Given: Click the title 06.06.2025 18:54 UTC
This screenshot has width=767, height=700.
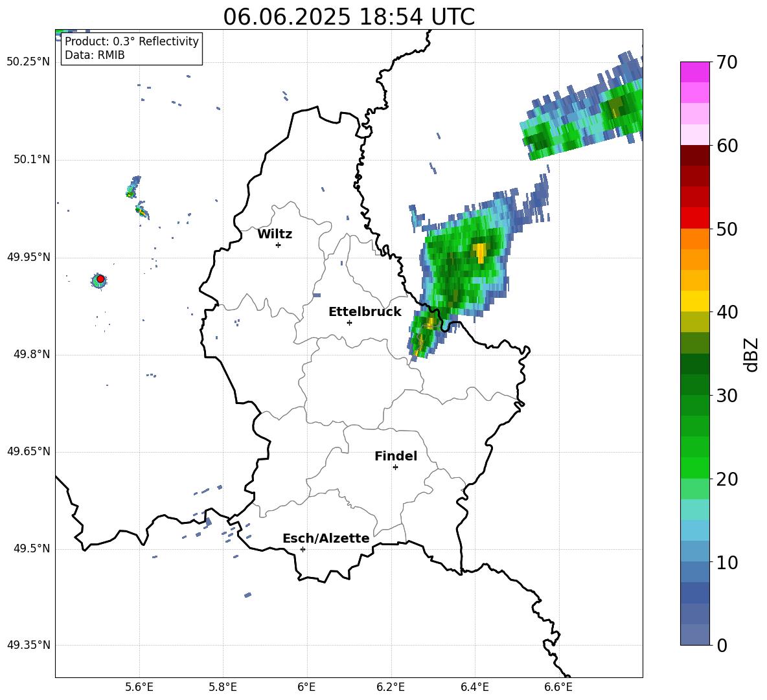Looking at the screenshot, I should point(349,17).
